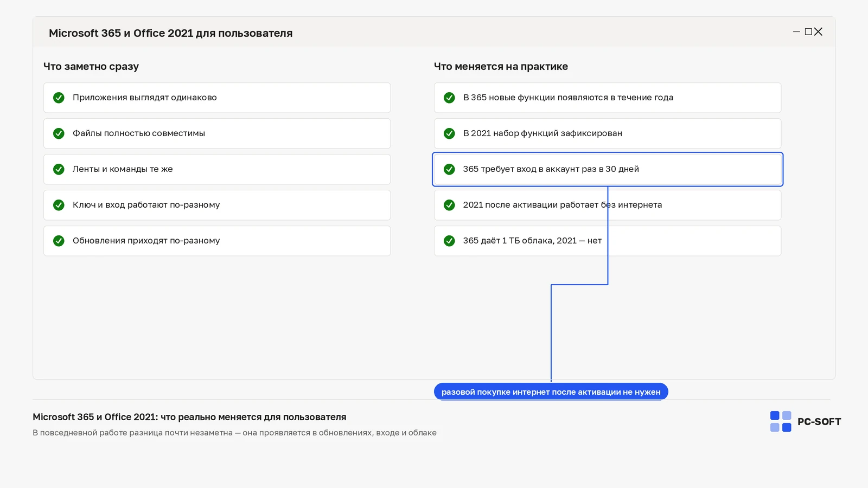Click the green check beside 'Приложения выглядят одинаково'
The height and width of the screenshot is (488, 868).
click(59, 98)
